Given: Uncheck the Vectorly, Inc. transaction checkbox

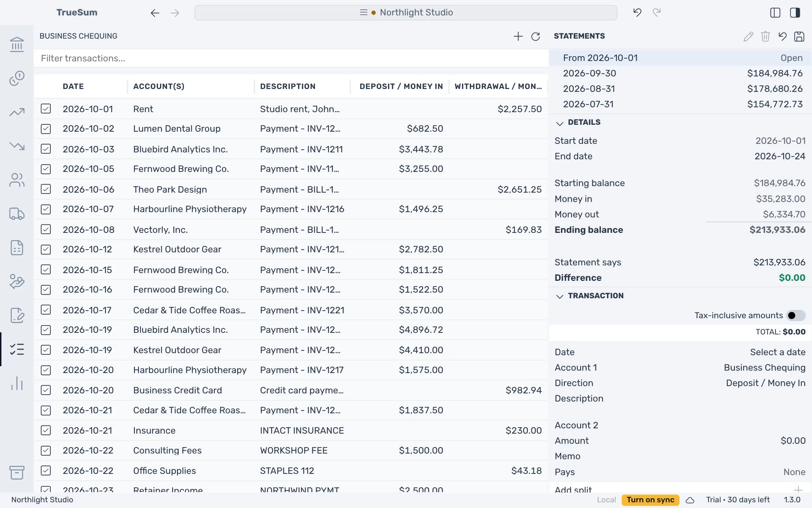Looking at the screenshot, I should click(46, 230).
